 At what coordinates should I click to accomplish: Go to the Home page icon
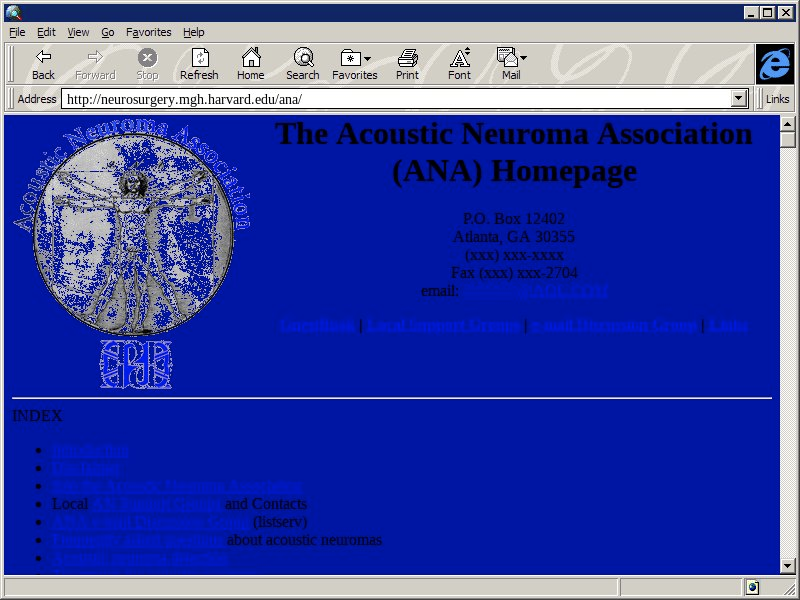(x=250, y=64)
